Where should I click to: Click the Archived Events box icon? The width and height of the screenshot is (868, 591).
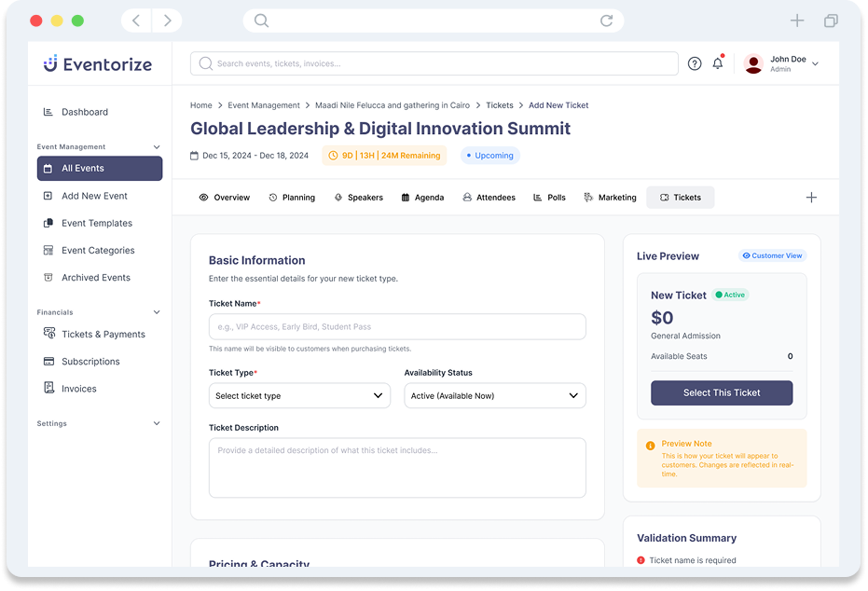(48, 278)
